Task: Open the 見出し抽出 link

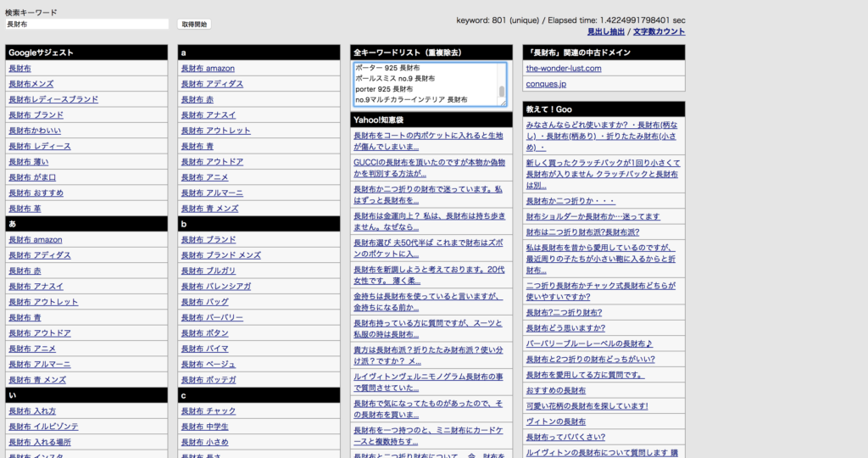Action: click(605, 31)
